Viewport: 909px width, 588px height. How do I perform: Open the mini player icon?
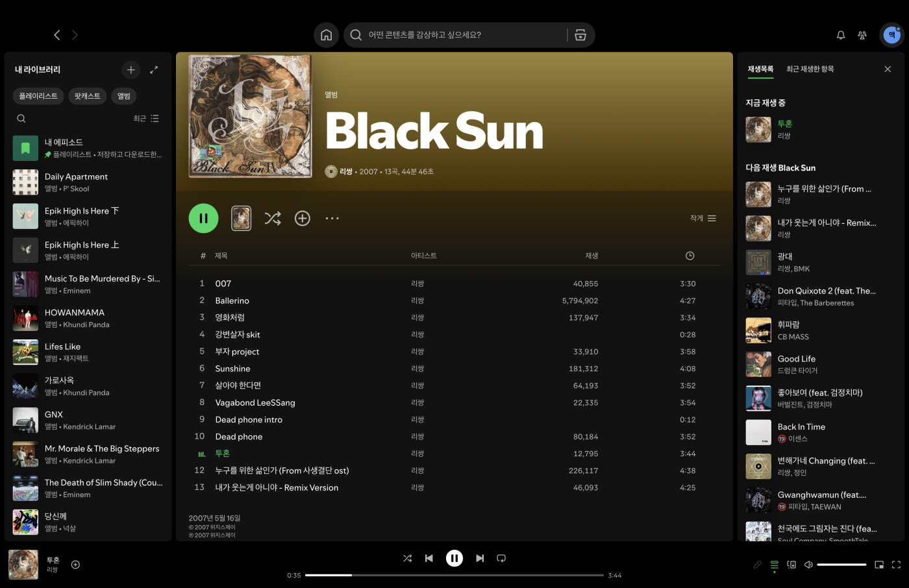[878, 565]
